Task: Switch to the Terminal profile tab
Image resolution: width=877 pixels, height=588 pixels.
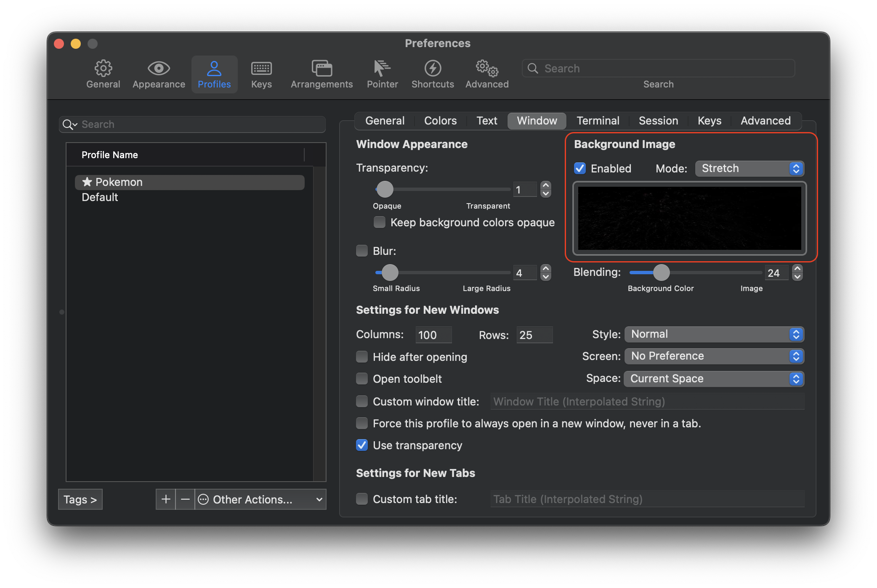Action: pos(598,121)
